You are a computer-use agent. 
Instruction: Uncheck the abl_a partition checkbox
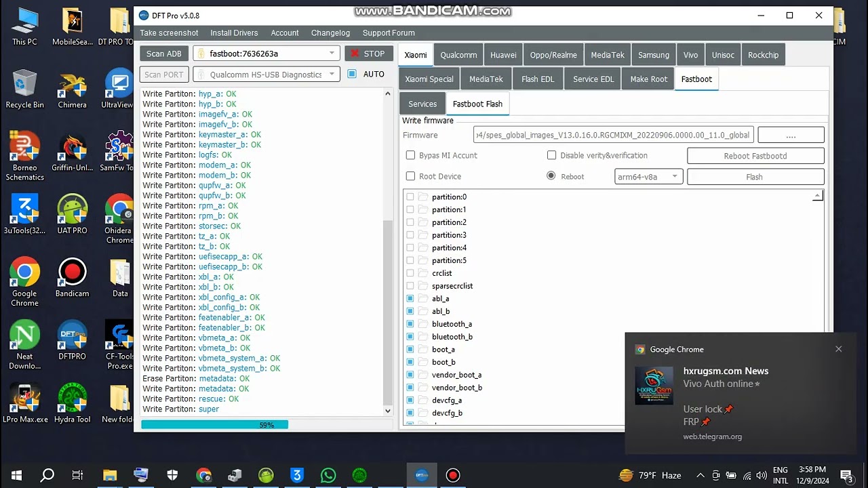[410, 298]
